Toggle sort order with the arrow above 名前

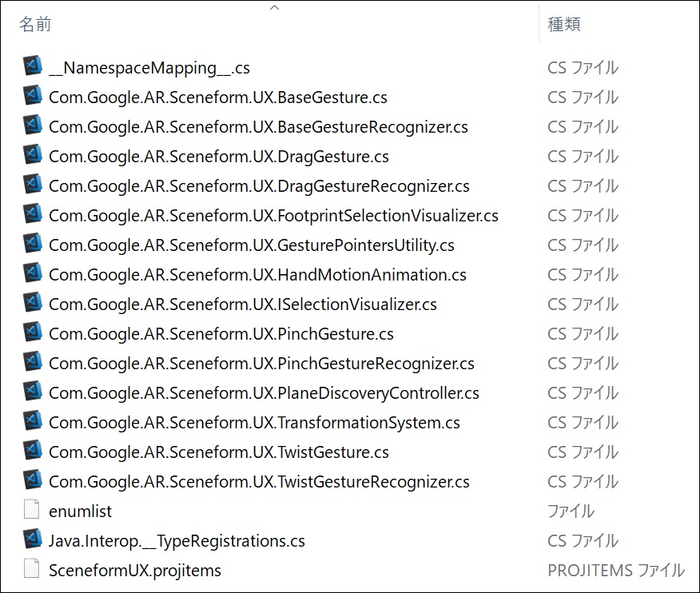click(x=275, y=7)
